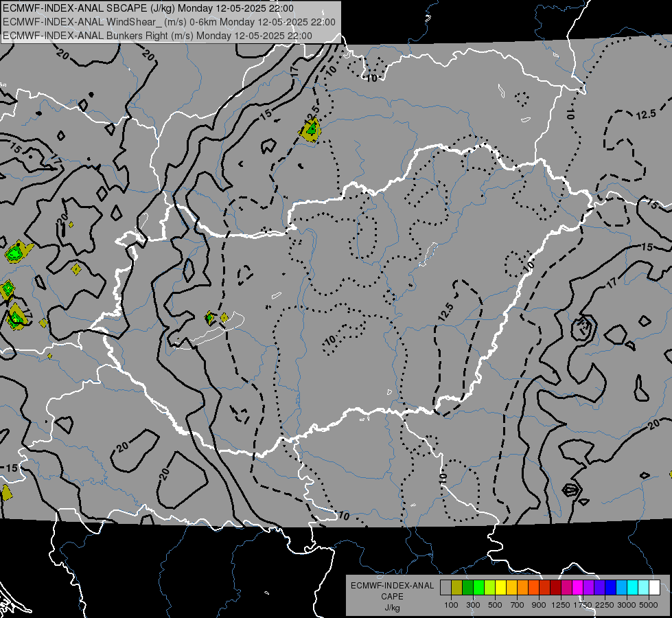The width and height of the screenshot is (672, 618).
Task: Click the Bunkers Right (m/s) title line
Action: tap(157, 36)
